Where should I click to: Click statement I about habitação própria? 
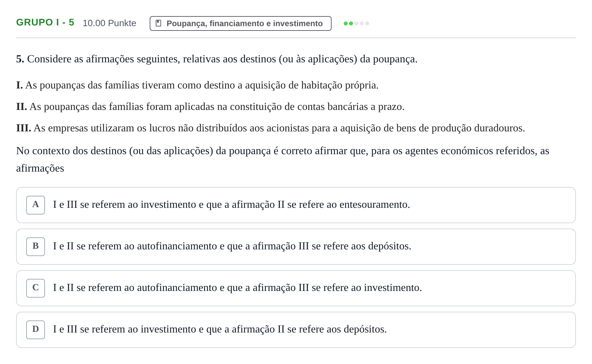pyautogui.click(x=197, y=85)
